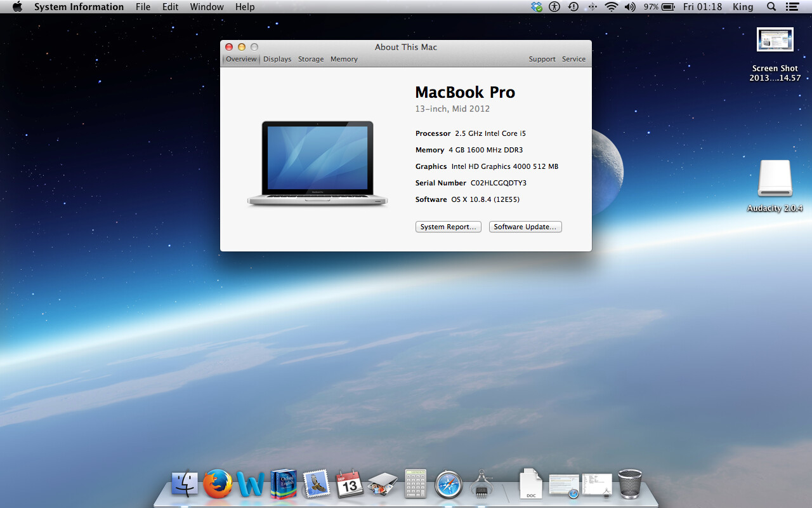Click serial number C02HLCGQDTY3

[x=499, y=183]
